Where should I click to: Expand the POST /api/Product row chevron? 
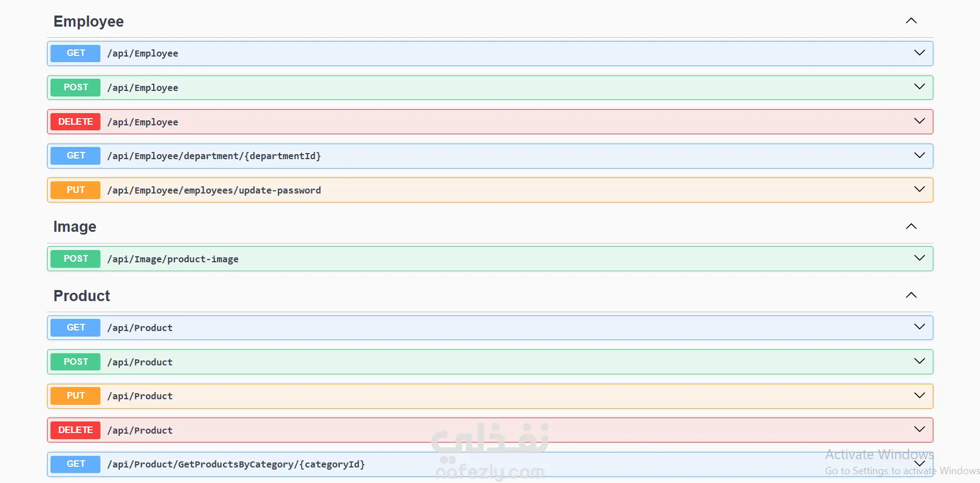tap(920, 361)
